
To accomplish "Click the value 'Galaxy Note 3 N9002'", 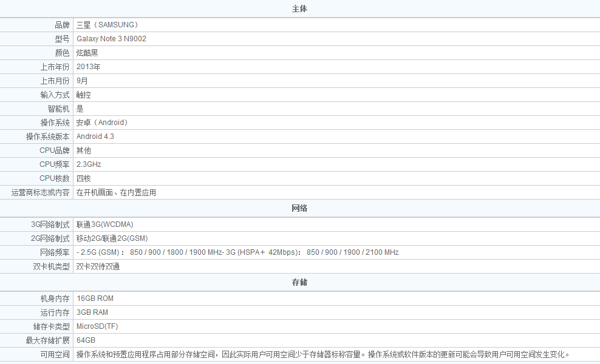I will (111, 39).
